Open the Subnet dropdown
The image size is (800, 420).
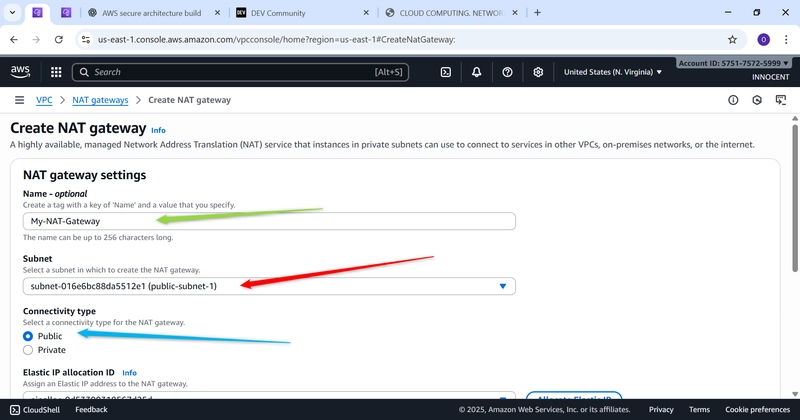[x=269, y=286]
